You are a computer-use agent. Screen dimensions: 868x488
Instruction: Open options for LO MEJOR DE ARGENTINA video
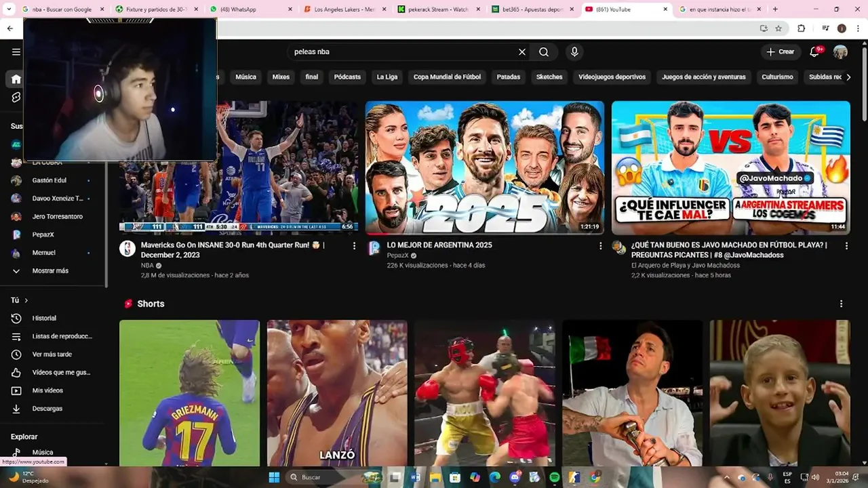pos(600,246)
